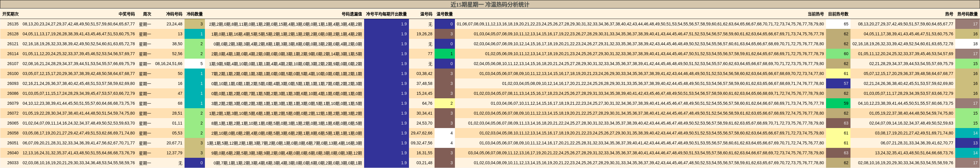
Task: Select draw period 26128
Action: 13,34
